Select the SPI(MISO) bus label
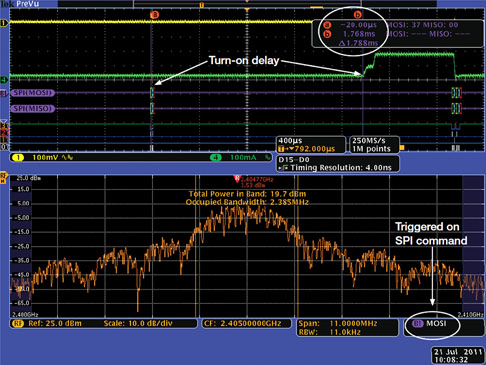The image size is (486, 365). tap(33, 108)
